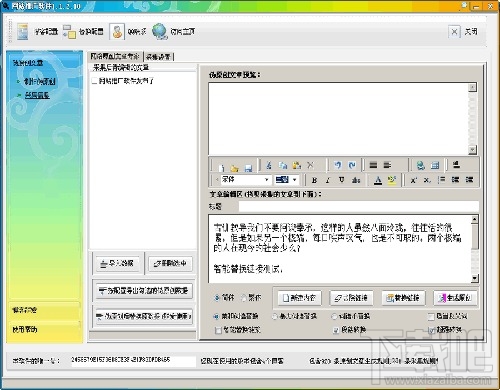Select the 简体 simplified radio button
Screen dimensions: 500x390
[217, 298]
